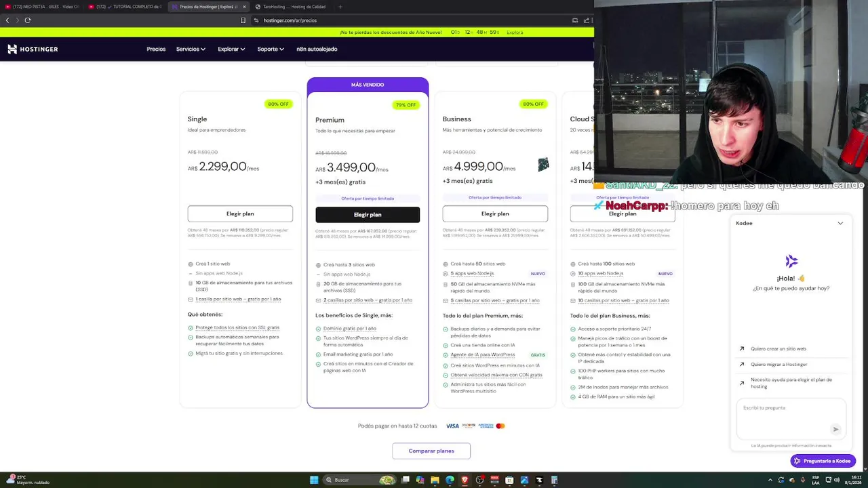Select 'Necesito ayuda para elegir el plan' suggestion
The height and width of the screenshot is (488, 868).
(x=791, y=383)
